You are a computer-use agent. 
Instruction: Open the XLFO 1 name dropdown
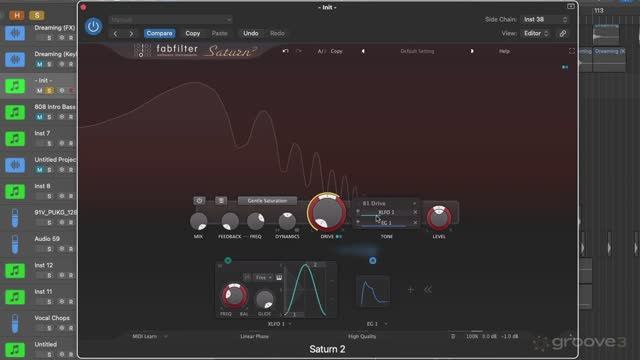(280, 324)
